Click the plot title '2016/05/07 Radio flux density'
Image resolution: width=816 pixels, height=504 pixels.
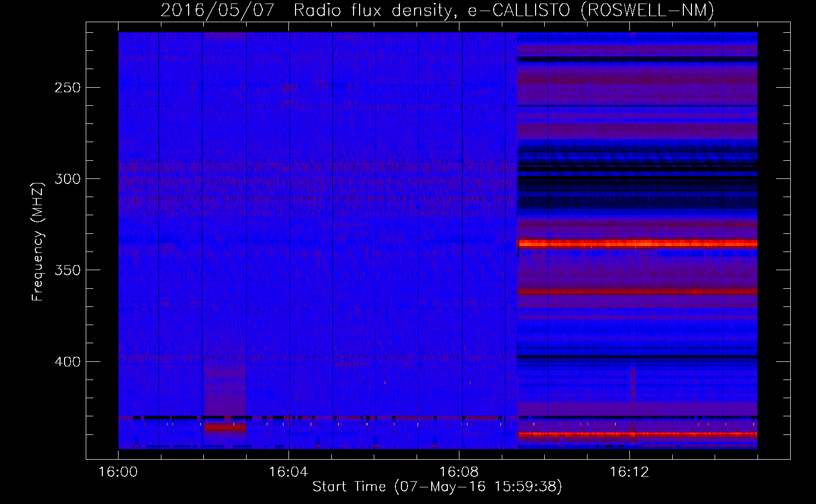click(307, 10)
